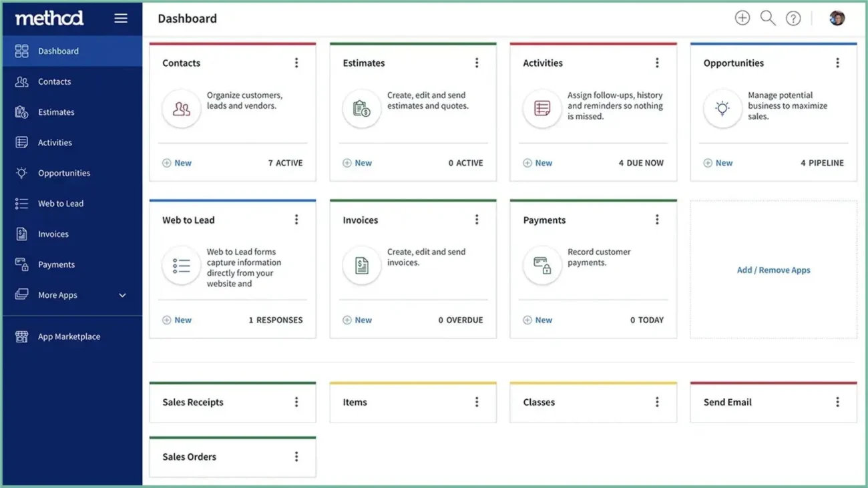This screenshot has width=868, height=488.
Task: Open the three-dot menu on the Invoices card
Action: 477,219
